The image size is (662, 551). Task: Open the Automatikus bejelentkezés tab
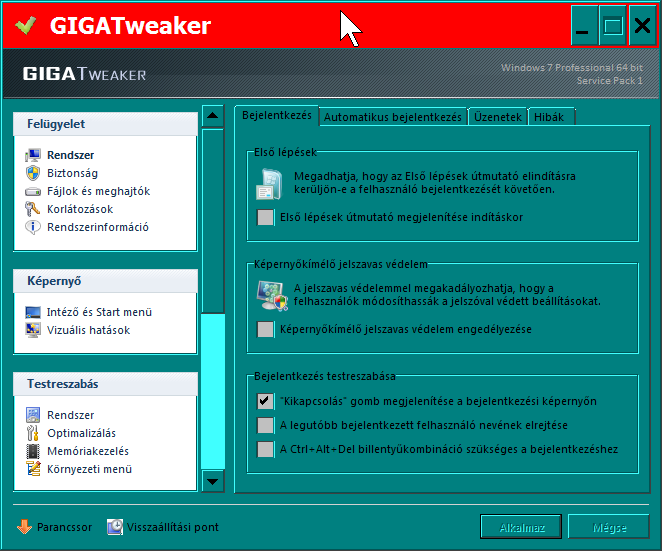(x=393, y=117)
